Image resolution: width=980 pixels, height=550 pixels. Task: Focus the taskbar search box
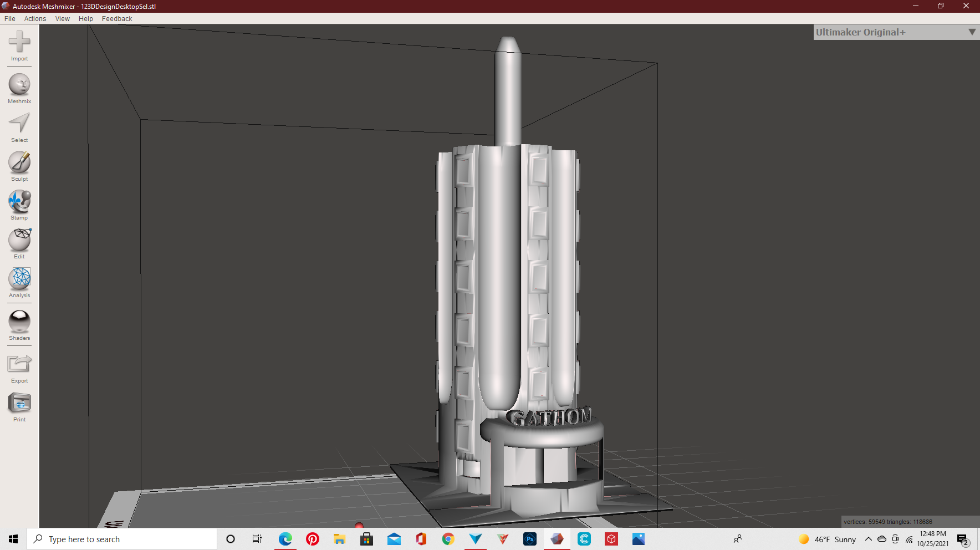[x=122, y=539]
